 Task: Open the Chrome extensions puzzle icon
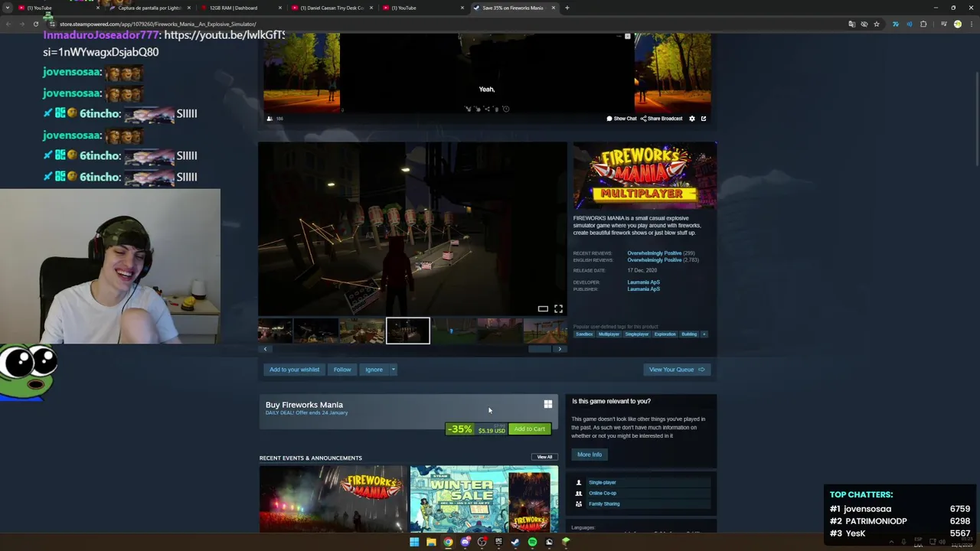(x=923, y=24)
